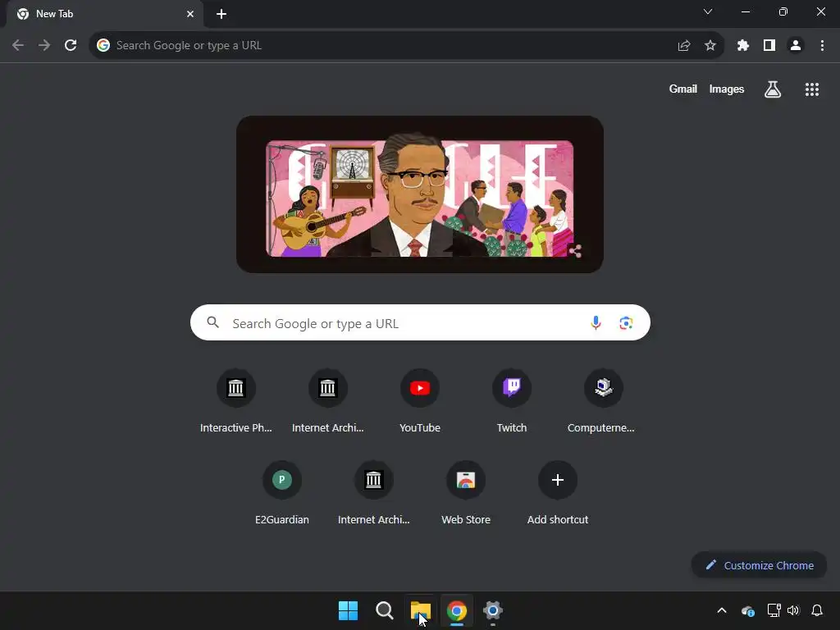Click the forward navigation arrow
840x630 pixels.
point(44,46)
